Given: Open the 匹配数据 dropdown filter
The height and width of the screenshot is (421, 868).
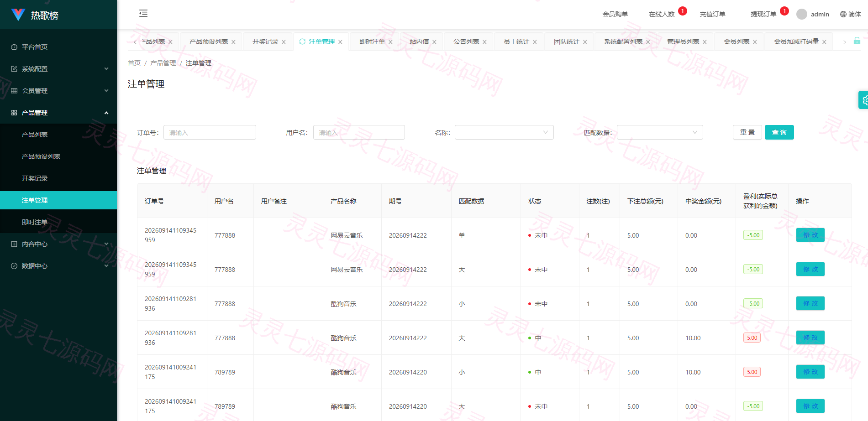Looking at the screenshot, I should pos(660,132).
